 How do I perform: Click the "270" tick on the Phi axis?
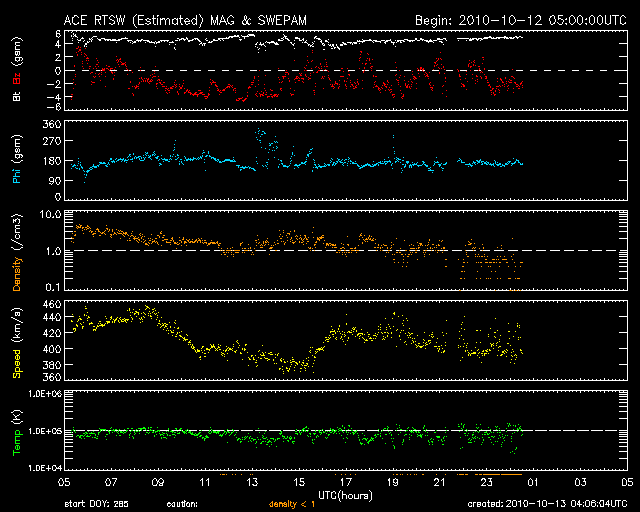[x=52, y=141]
